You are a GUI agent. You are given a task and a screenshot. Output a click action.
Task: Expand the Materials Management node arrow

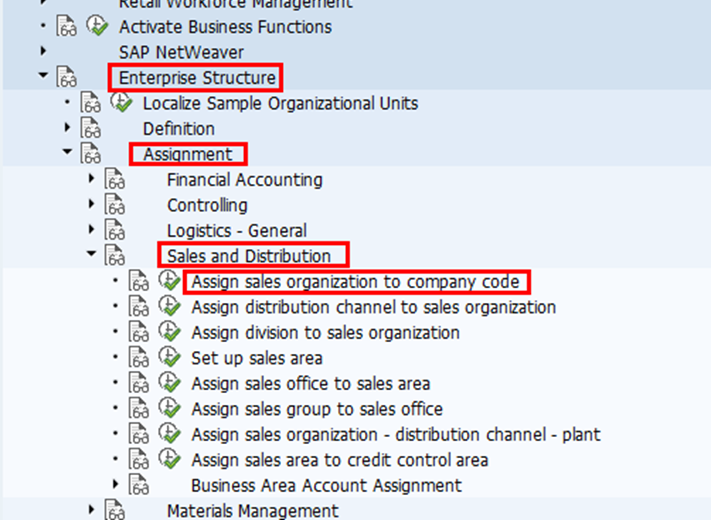92,511
